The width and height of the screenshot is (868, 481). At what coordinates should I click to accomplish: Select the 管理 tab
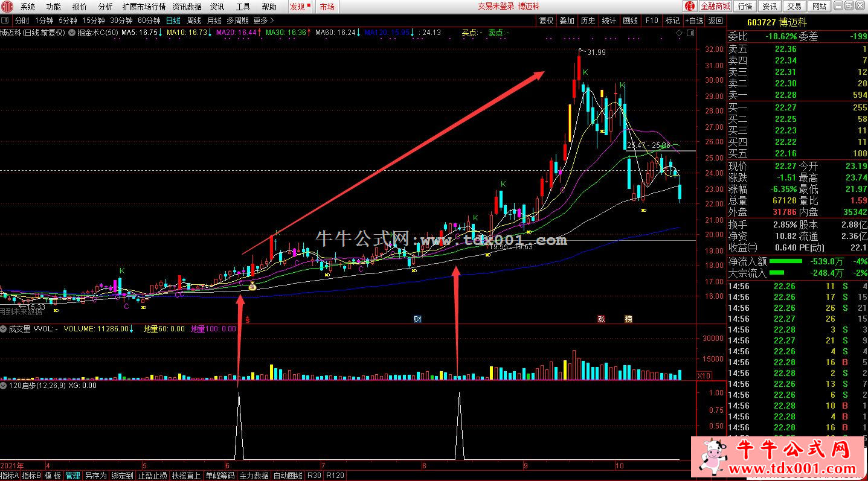(72, 476)
